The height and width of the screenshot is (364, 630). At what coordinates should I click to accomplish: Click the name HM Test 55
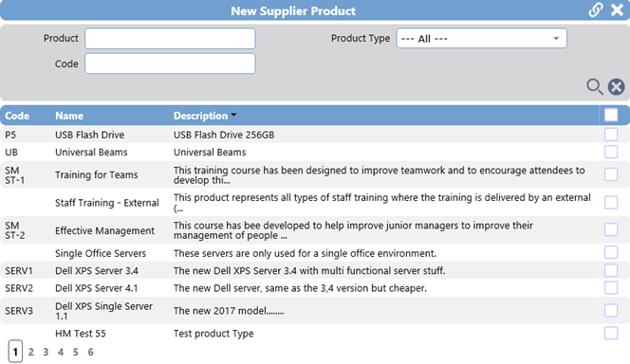81,334
